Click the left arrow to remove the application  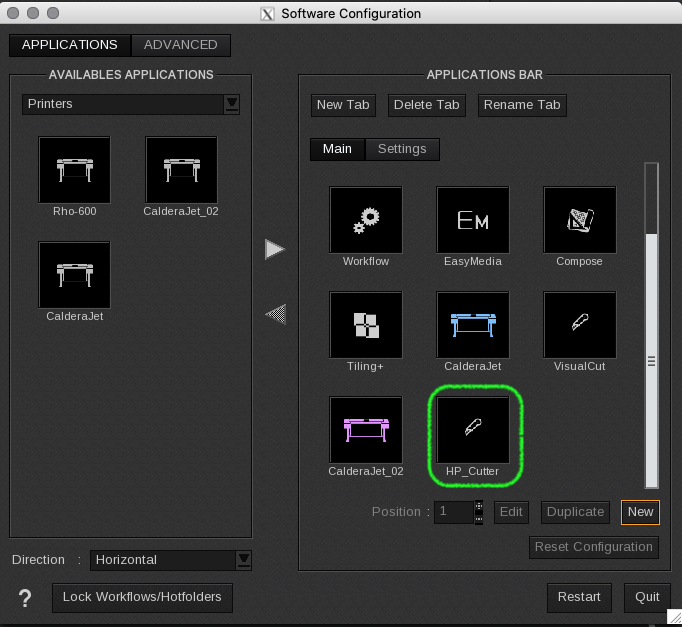tap(275, 314)
